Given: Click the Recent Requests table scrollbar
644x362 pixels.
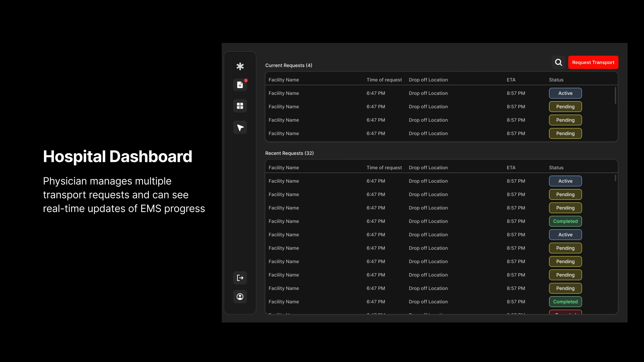Looking at the screenshot, I should [615, 178].
